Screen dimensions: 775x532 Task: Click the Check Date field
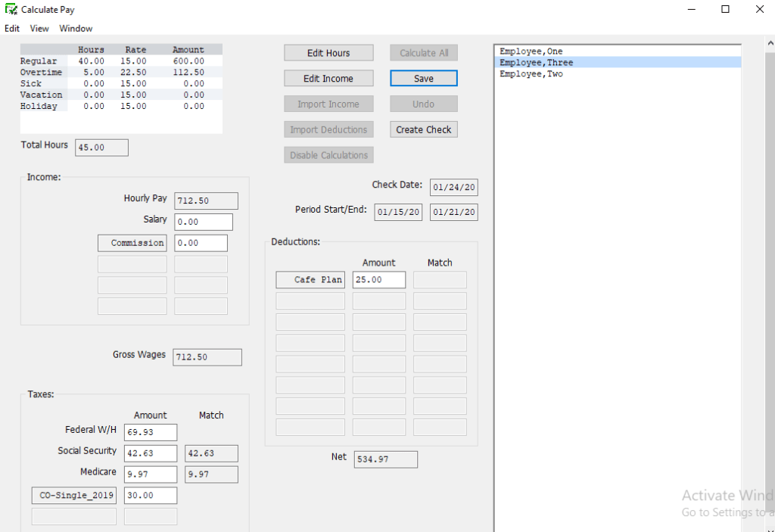click(453, 188)
